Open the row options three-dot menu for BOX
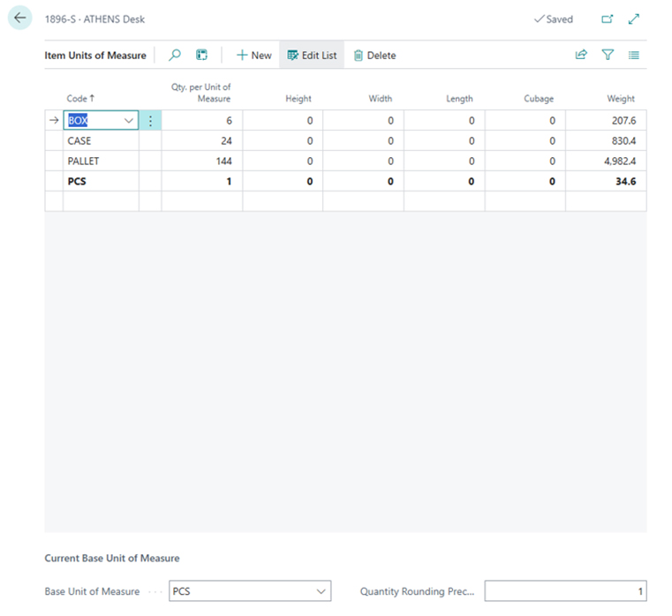The height and width of the screenshot is (616, 672). (x=150, y=121)
